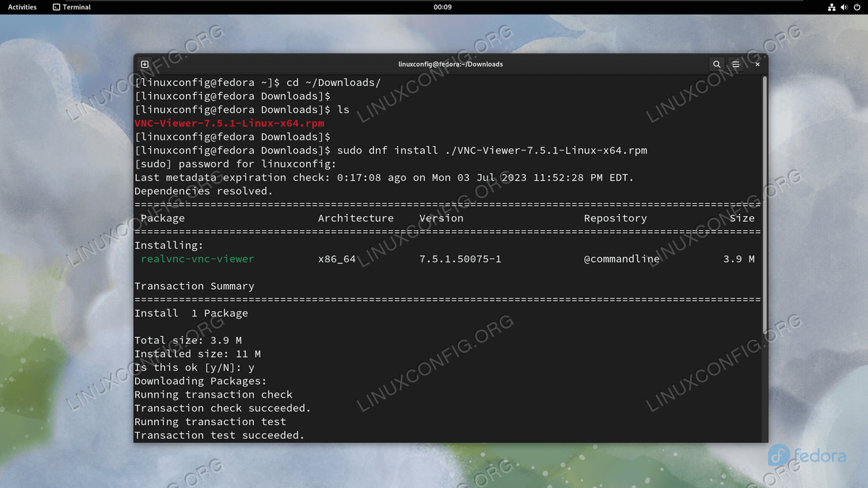Click the red VNC-Viewer-7.5.1-Linux-x64.rpm file name
Screen dimensions: 868x488
(229, 124)
